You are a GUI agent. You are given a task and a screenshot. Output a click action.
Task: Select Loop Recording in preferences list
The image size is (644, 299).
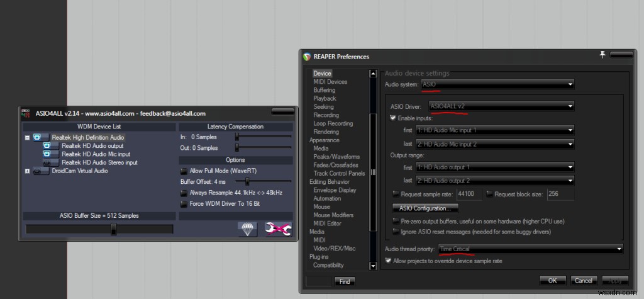pos(333,123)
